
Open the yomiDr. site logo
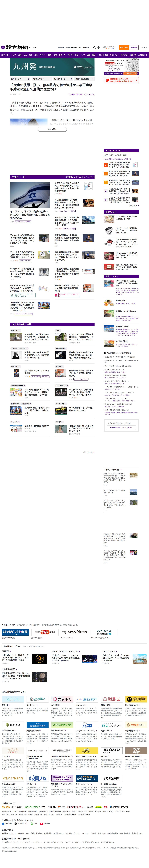point(37,699)
